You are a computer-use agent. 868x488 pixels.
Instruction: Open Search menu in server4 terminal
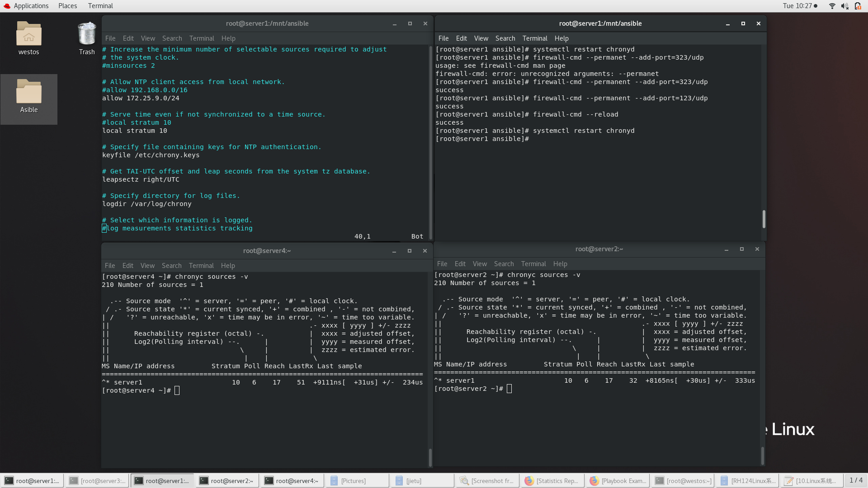pyautogui.click(x=171, y=266)
